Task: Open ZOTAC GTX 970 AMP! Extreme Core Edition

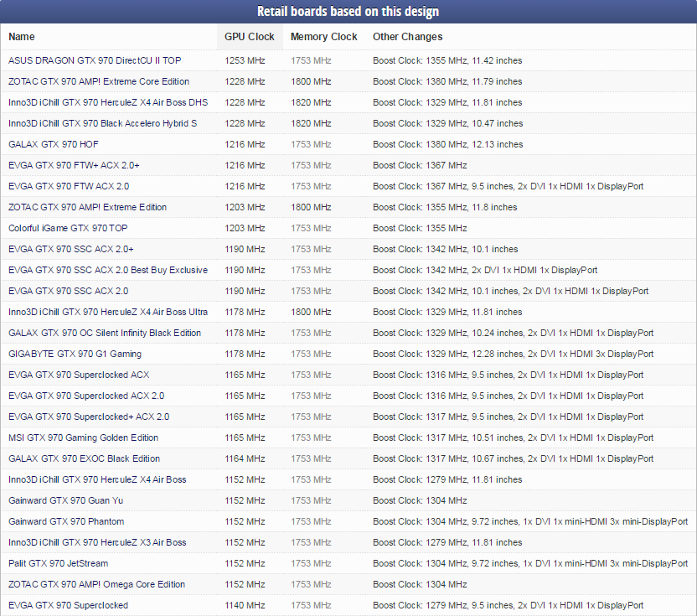Action: pos(99,81)
